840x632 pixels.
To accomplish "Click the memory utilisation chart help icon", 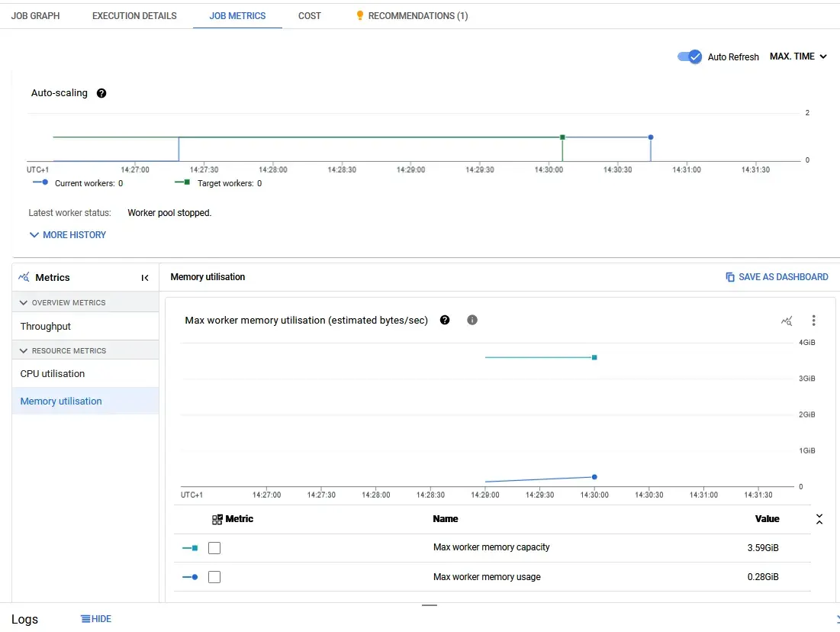I will (445, 320).
